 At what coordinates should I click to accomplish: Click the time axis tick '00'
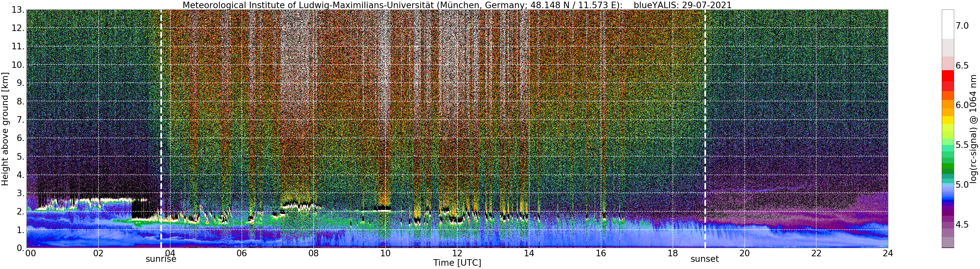(x=30, y=253)
